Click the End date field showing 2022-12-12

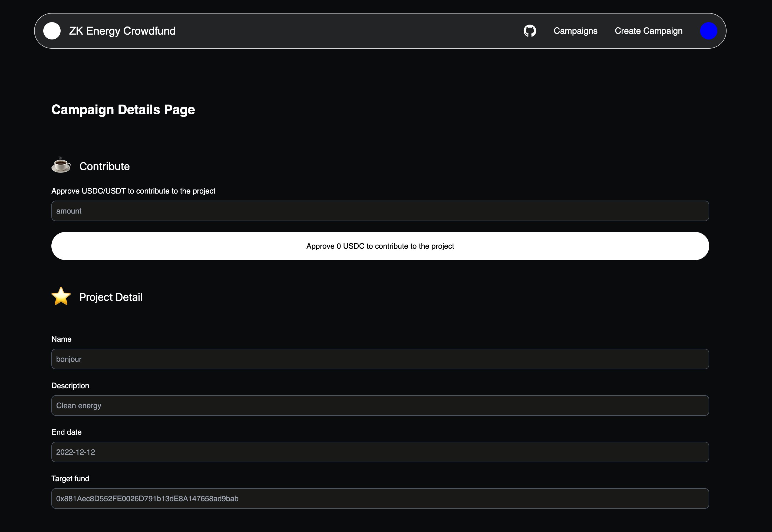click(380, 452)
